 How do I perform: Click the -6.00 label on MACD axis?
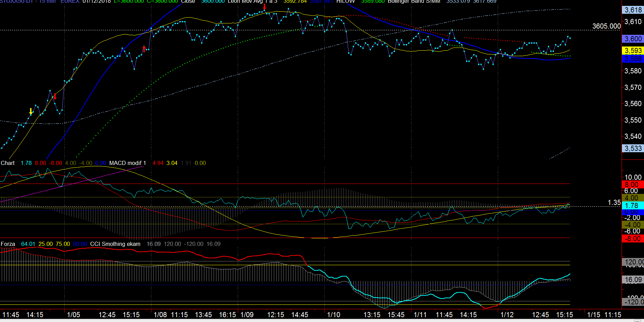click(632, 231)
